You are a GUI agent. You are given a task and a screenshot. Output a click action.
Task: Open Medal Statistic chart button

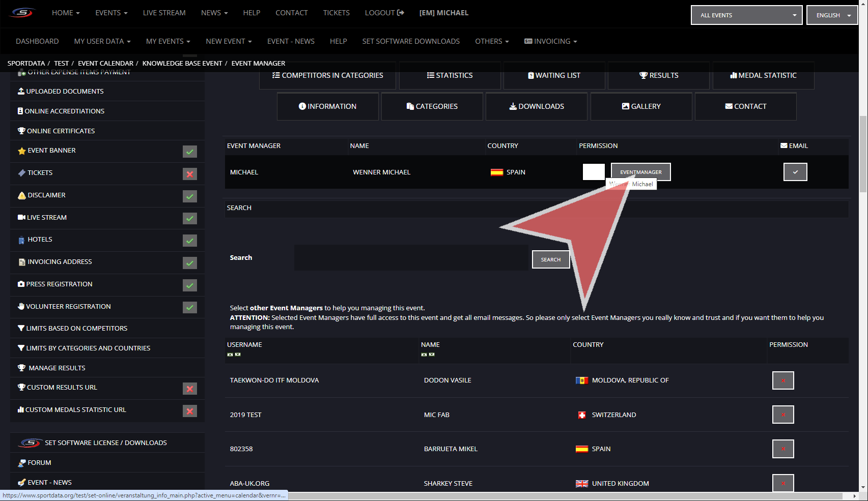pyautogui.click(x=763, y=75)
